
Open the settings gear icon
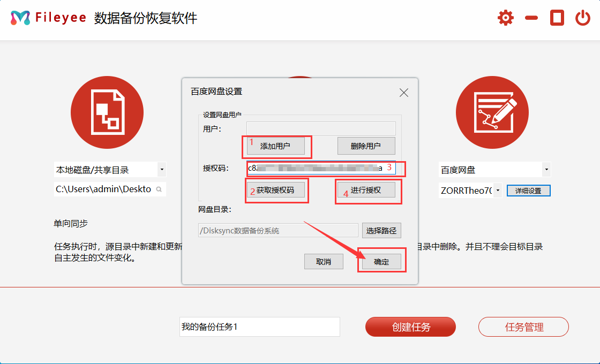[x=506, y=18]
